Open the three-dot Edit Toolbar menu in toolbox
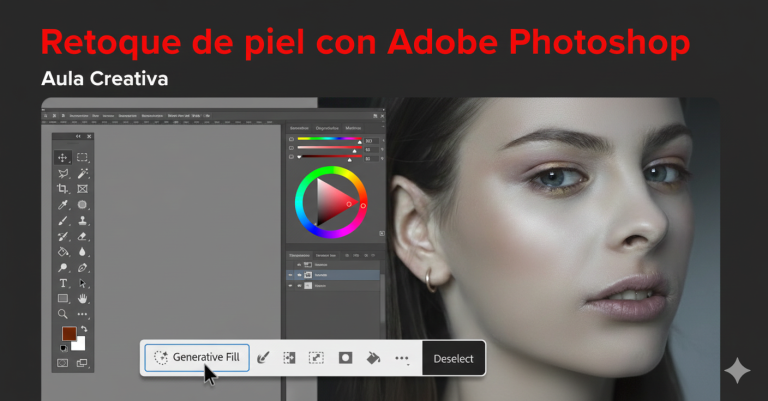The image size is (768, 401). [82, 314]
